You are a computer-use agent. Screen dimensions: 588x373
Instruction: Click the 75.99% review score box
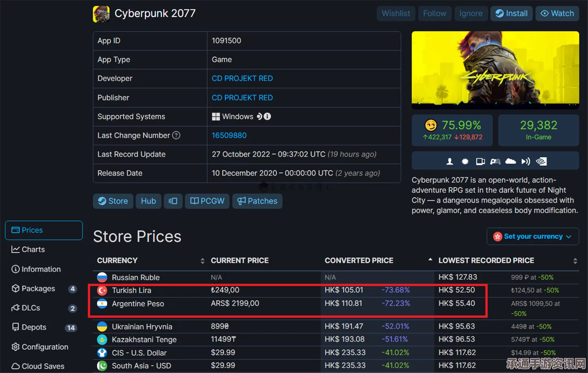(x=452, y=130)
